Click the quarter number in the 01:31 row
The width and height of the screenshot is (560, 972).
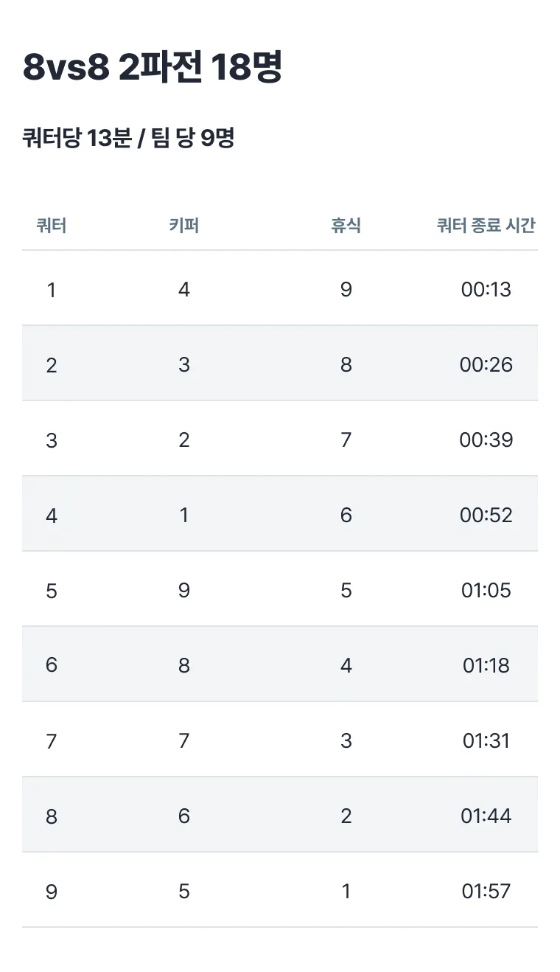[52, 740]
